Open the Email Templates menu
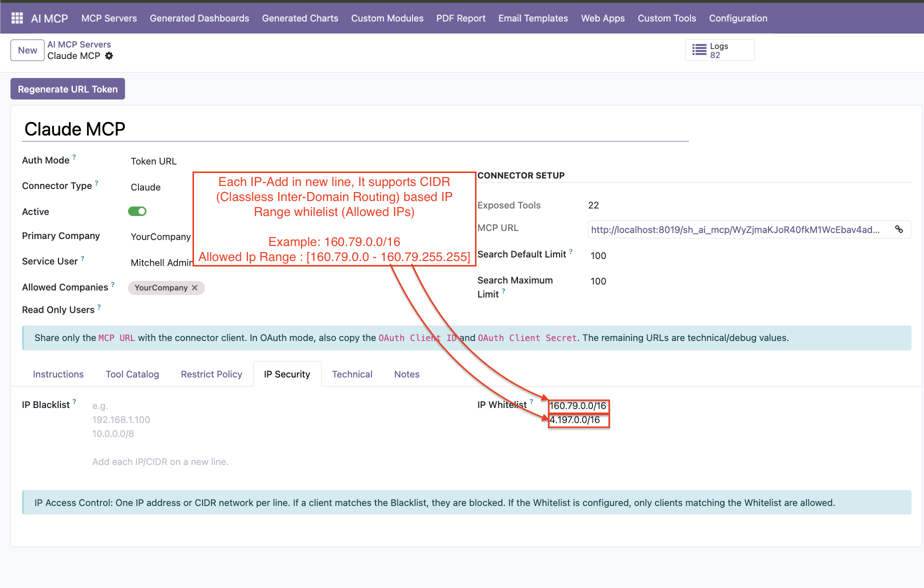 533,18
